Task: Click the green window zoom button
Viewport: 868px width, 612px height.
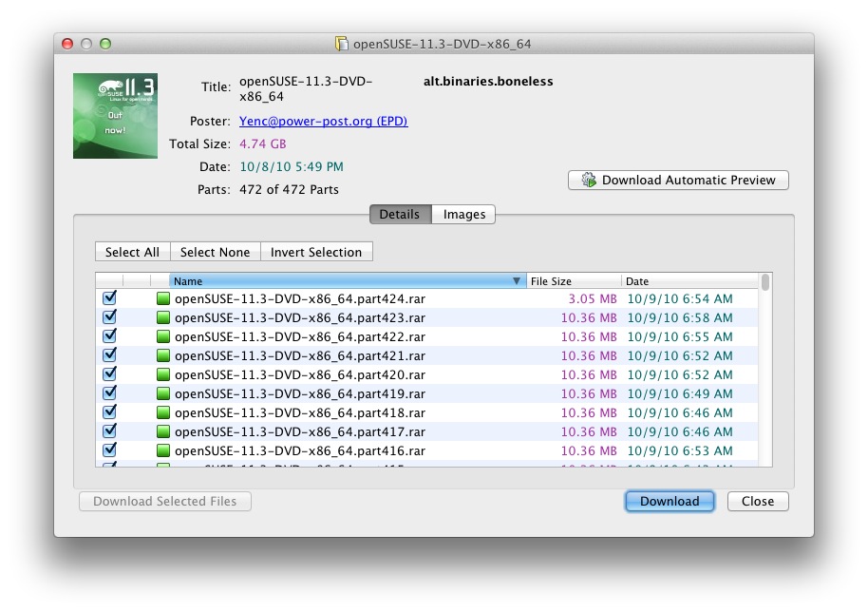Action: click(x=105, y=44)
